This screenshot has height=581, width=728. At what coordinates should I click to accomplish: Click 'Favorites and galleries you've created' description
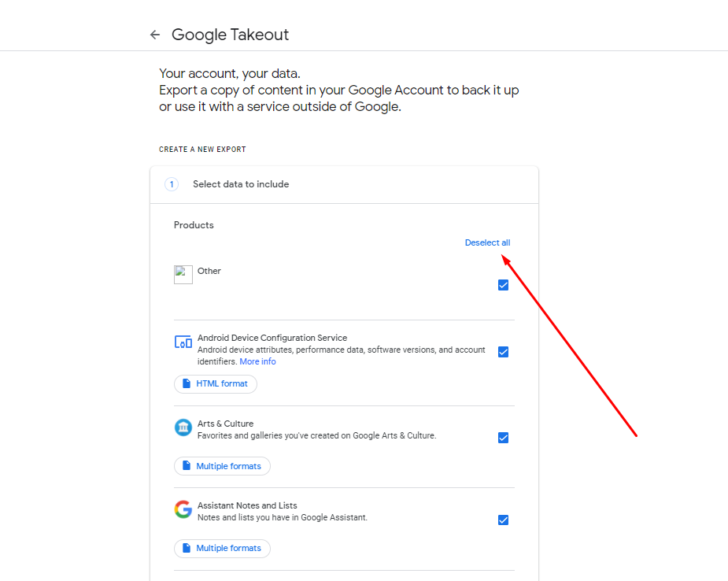coord(316,435)
